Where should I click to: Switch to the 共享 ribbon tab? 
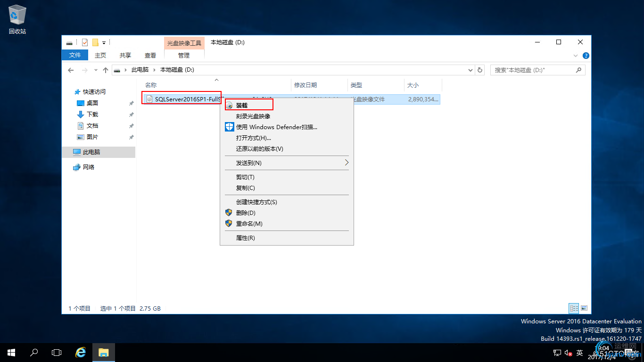[125, 55]
